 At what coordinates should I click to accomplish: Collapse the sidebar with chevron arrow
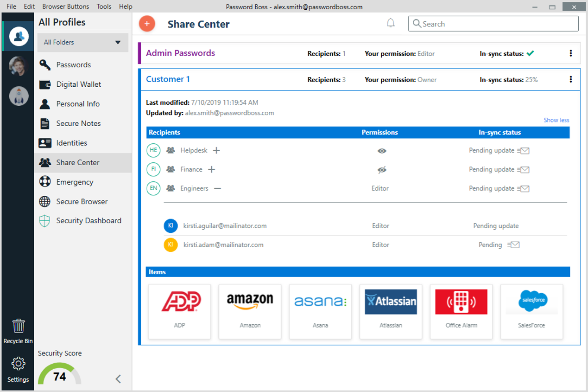[118, 379]
